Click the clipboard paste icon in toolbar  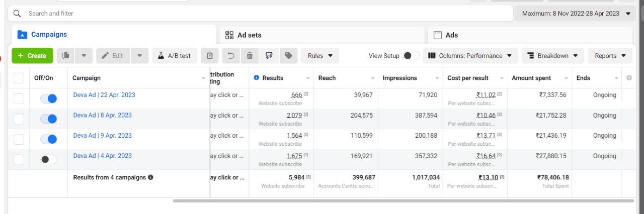click(x=210, y=56)
